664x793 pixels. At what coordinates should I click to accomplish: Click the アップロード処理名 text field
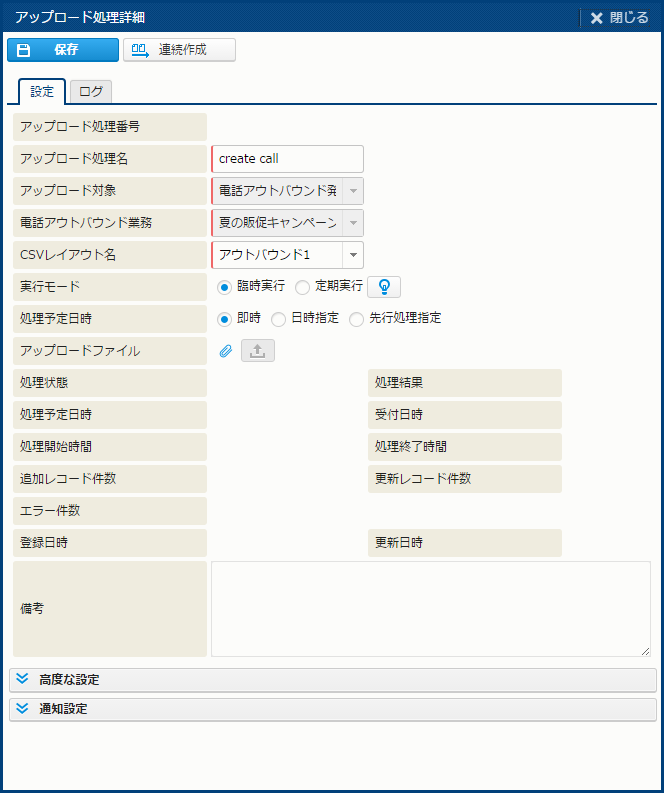click(x=288, y=159)
